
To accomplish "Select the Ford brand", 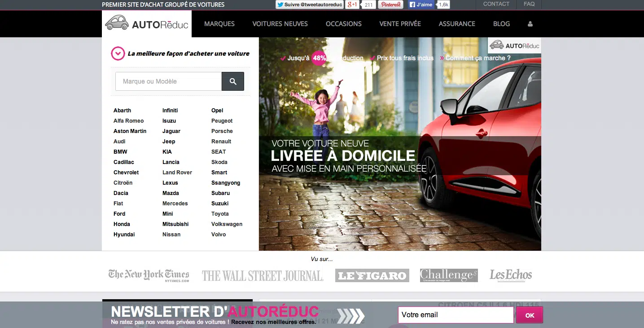I will point(119,214).
